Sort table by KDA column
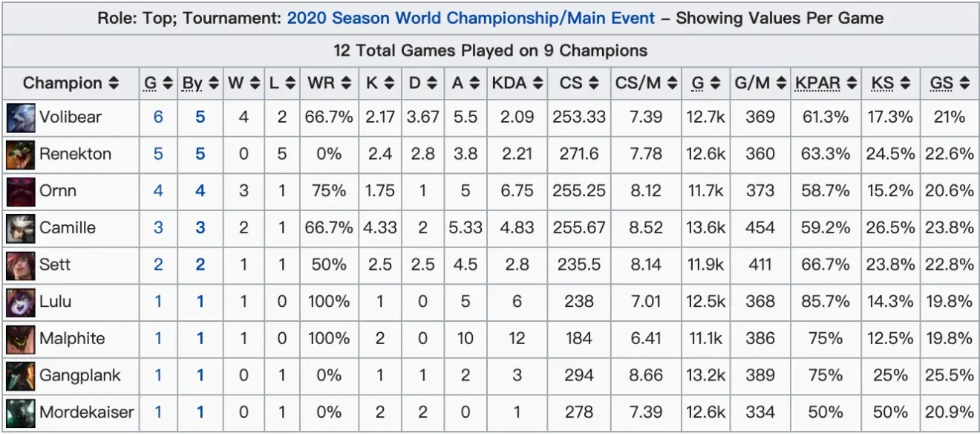980x434 pixels. tap(517, 83)
